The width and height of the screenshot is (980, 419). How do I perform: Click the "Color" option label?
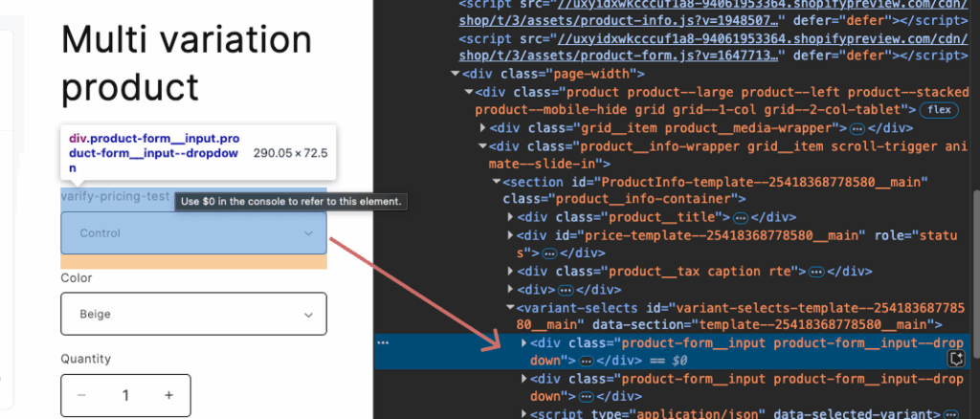tap(77, 277)
